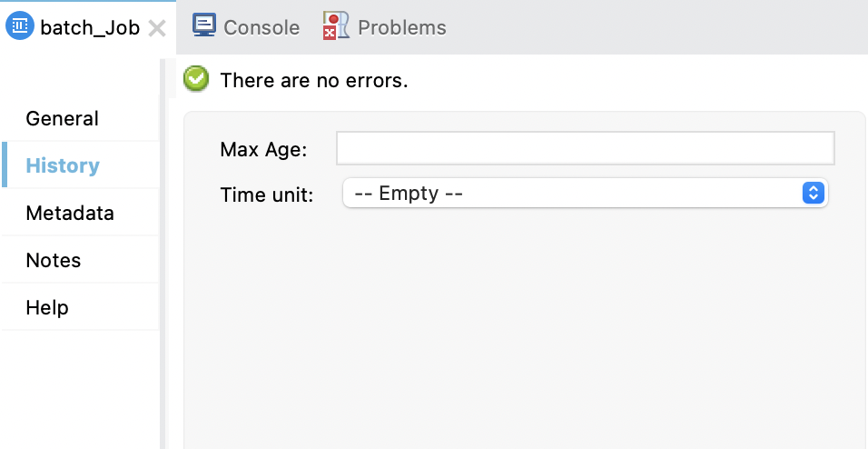Image resolution: width=868 pixels, height=449 pixels.
Task: Click the "Max Age:" field label
Action: (x=263, y=149)
